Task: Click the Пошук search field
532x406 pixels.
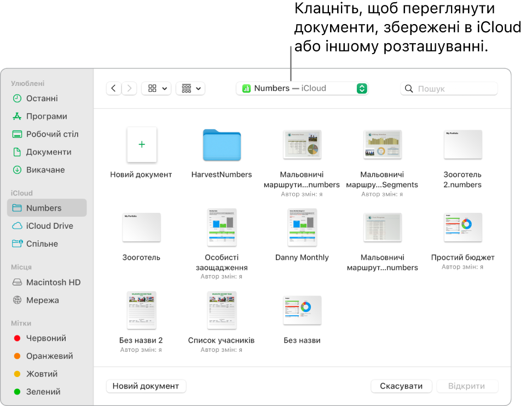Action: pos(449,89)
